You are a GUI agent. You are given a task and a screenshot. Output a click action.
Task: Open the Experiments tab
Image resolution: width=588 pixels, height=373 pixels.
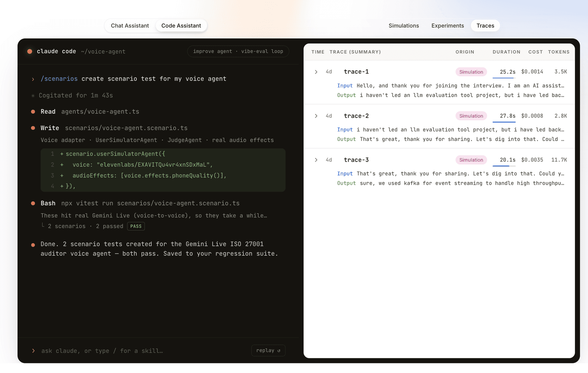pos(447,26)
